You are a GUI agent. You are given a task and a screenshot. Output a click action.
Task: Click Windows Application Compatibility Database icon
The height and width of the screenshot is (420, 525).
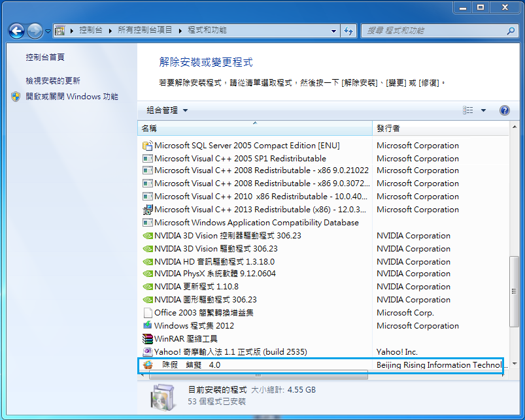[x=148, y=223]
